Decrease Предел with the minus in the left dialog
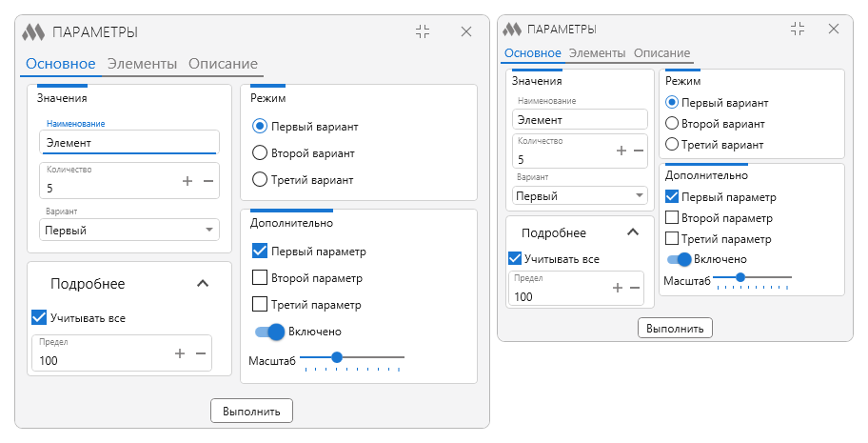Viewport: 868px width, 443px height. click(x=201, y=353)
